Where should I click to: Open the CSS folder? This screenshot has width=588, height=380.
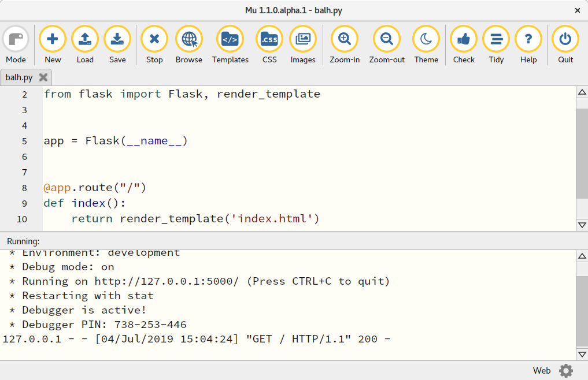(269, 44)
